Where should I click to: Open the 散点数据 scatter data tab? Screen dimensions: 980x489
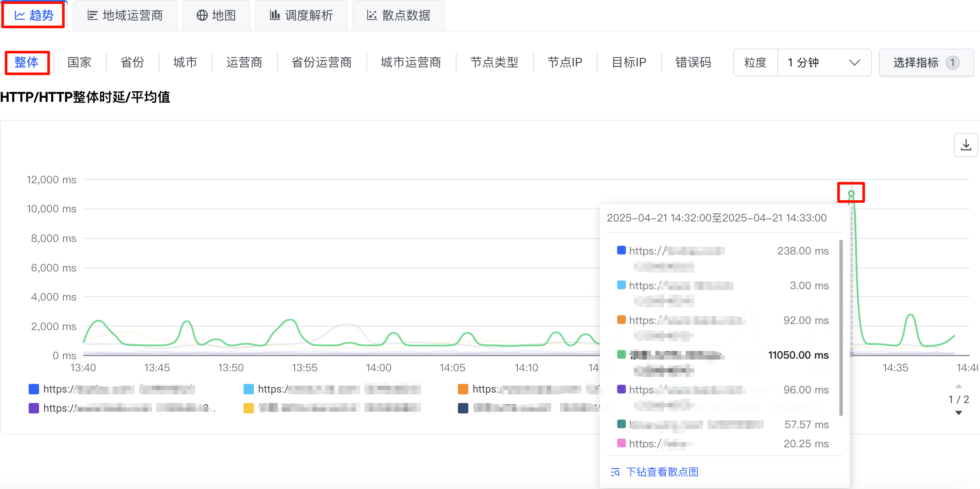click(x=398, y=16)
